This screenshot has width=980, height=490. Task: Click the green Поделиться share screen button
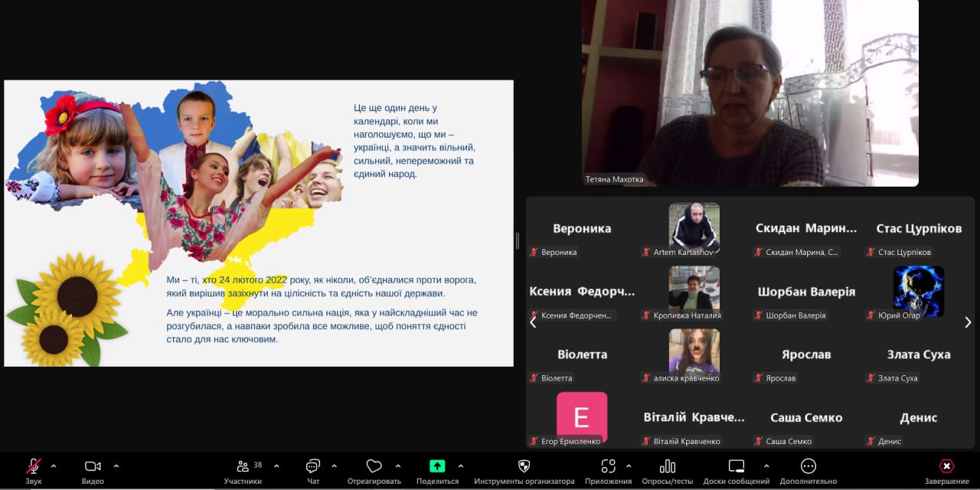[x=437, y=471]
